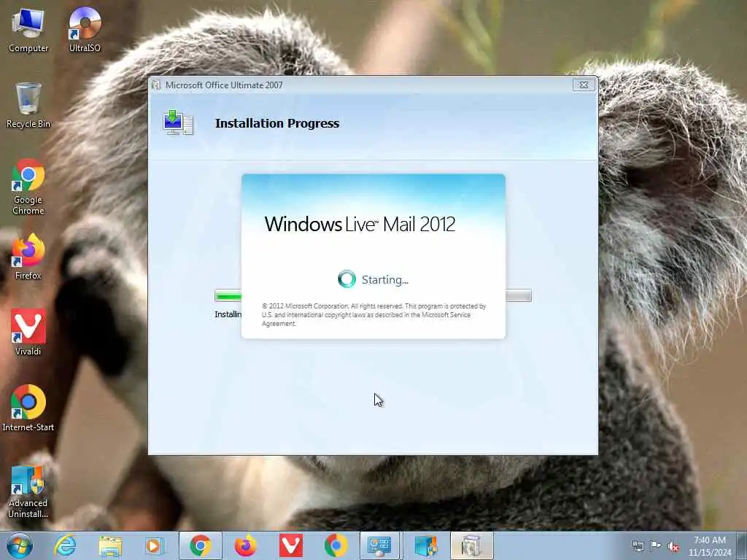The height and width of the screenshot is (560, 747).
Task: Click the Starting... status text
Action: click(385, 279)
